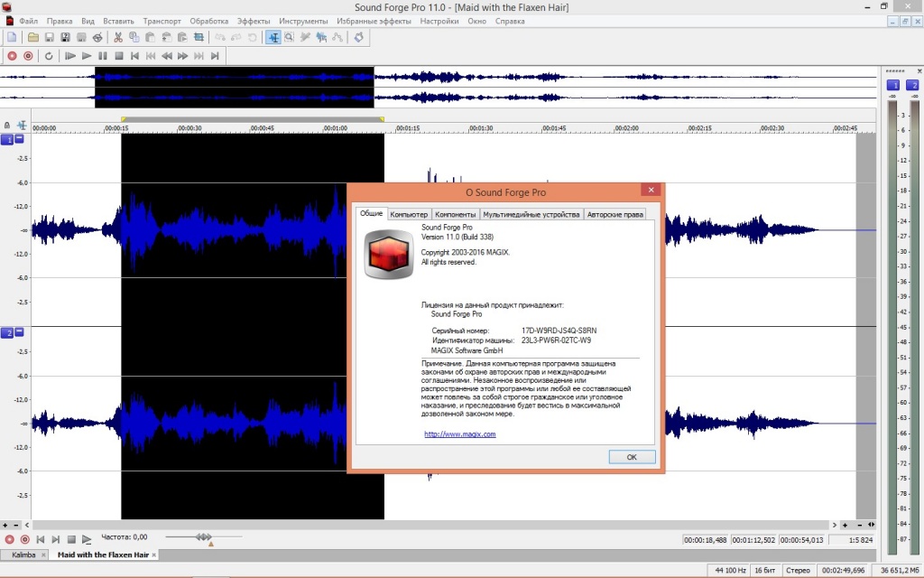This screenshot has height=578, width=924.
Task: Select the Envelope tool icon
Action: [x=337, y=37]
